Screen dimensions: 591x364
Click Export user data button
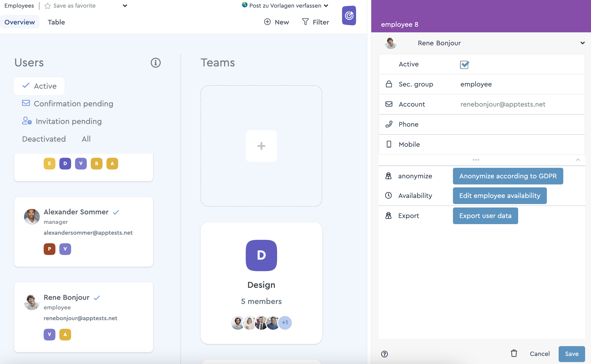(x=485, y=216)
